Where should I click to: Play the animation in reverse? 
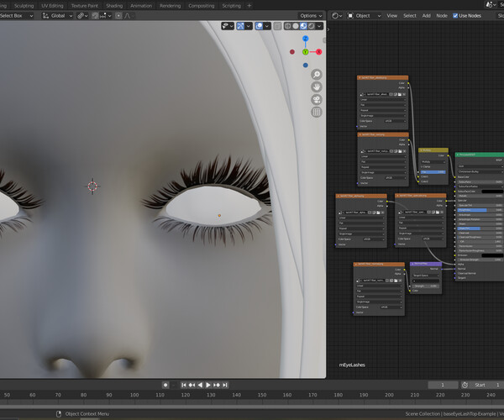(x=200, y=385)
